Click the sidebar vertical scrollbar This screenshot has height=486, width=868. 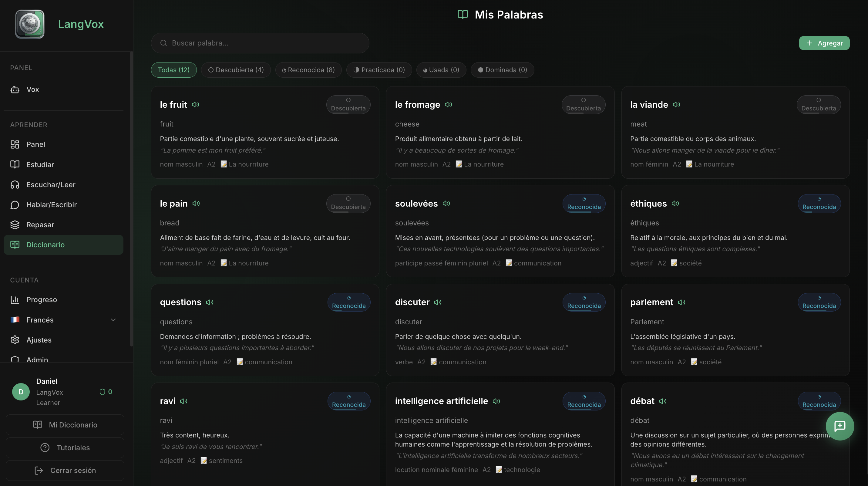(131, 199)
